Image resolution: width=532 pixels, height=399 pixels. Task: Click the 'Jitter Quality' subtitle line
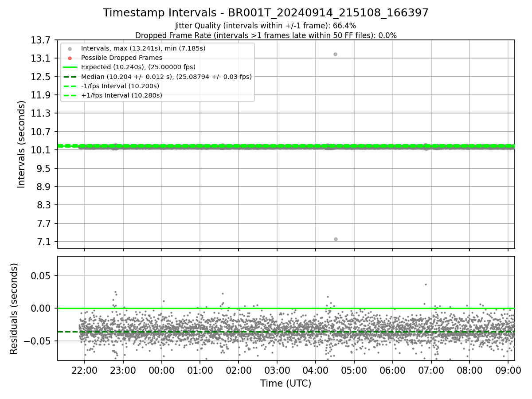pyautogui.click(x=266, y=26)
